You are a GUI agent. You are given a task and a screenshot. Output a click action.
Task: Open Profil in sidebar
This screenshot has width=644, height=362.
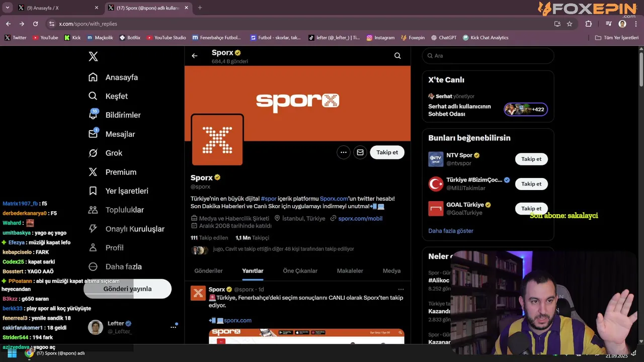106,247
